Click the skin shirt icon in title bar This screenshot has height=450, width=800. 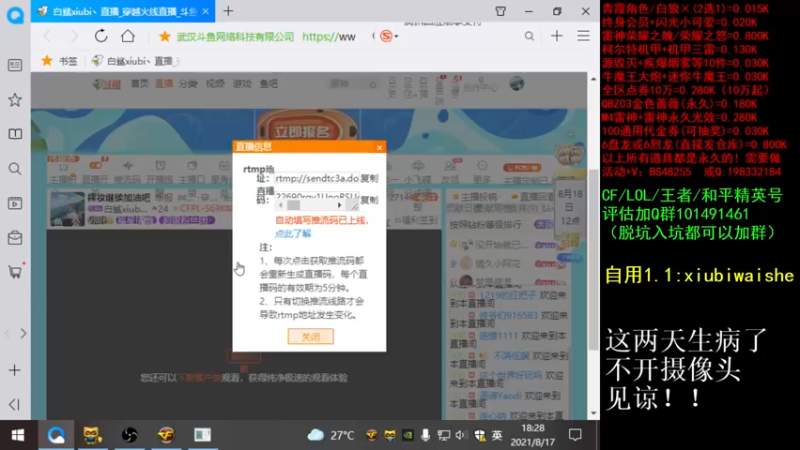tap(501, 11)
